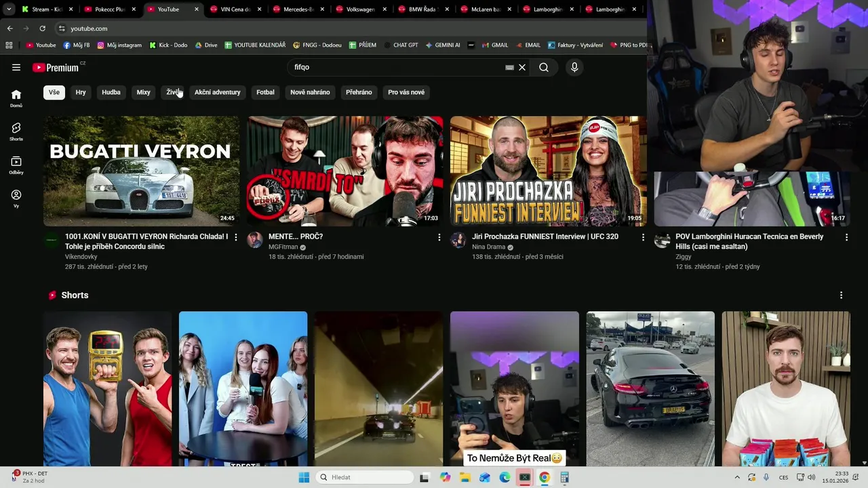Filter the feed by Hry

[x=81, y=92]
